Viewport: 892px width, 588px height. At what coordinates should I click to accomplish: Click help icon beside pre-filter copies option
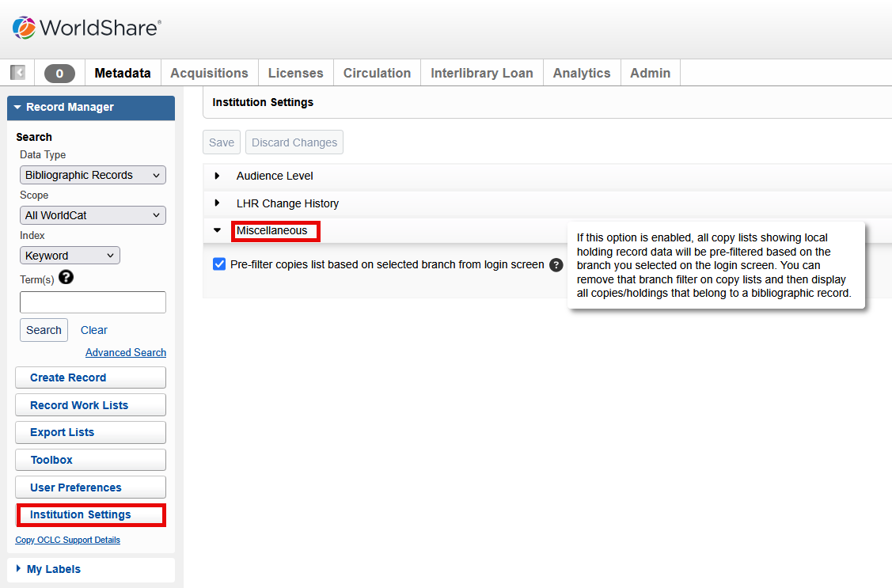tap(556, 265)
